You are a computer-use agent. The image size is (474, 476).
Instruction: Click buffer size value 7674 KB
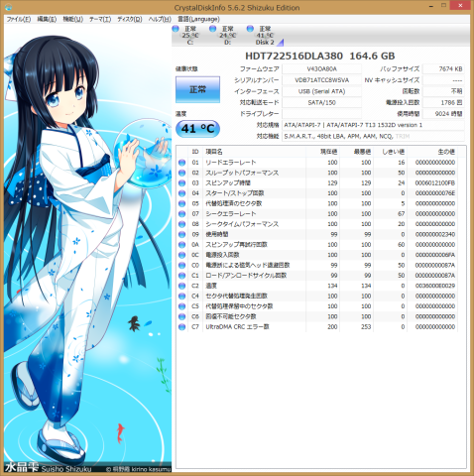(443, 69)
